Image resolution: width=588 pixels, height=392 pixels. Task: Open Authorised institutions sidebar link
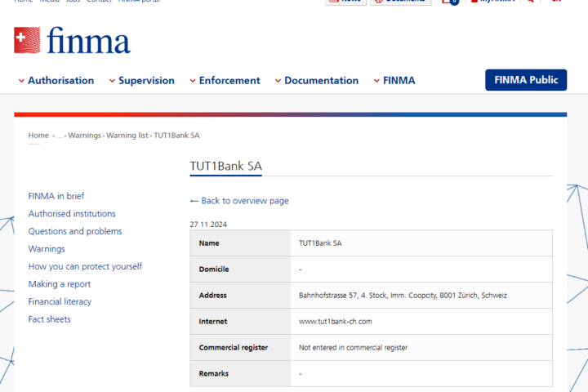(x=72, y=213)
